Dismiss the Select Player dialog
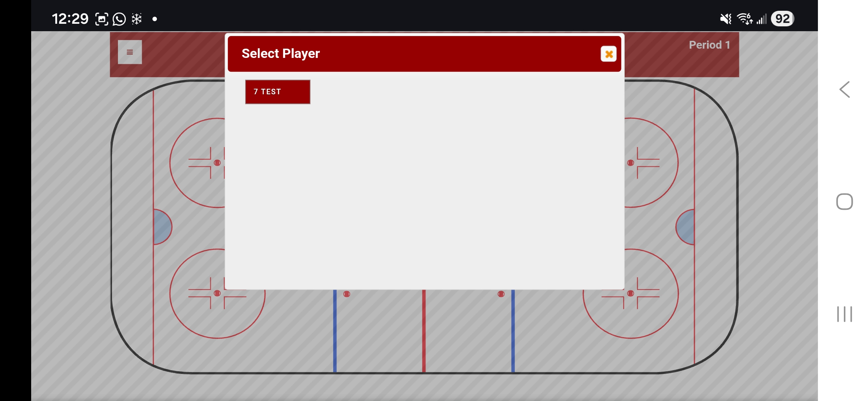 point(608,54)
